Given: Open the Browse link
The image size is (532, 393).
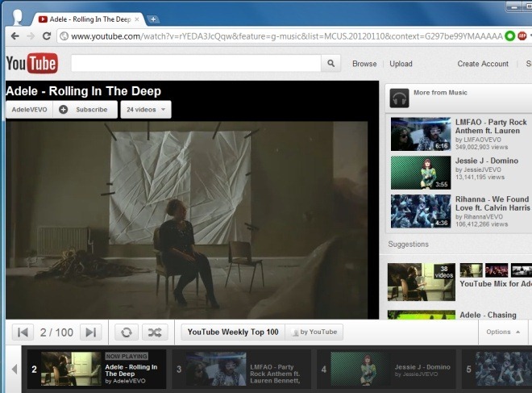Looking at the screenshot, I should [364, 64].
